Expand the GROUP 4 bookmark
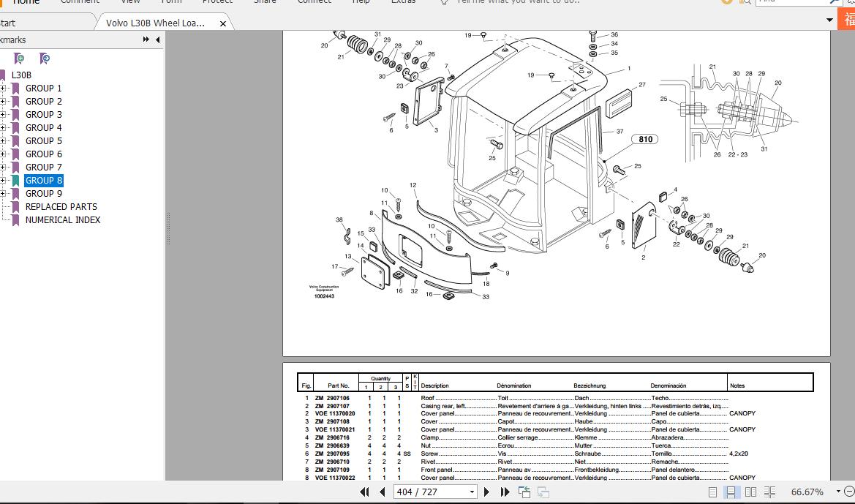This screenshot has width=855, height=504. [3, 127]
